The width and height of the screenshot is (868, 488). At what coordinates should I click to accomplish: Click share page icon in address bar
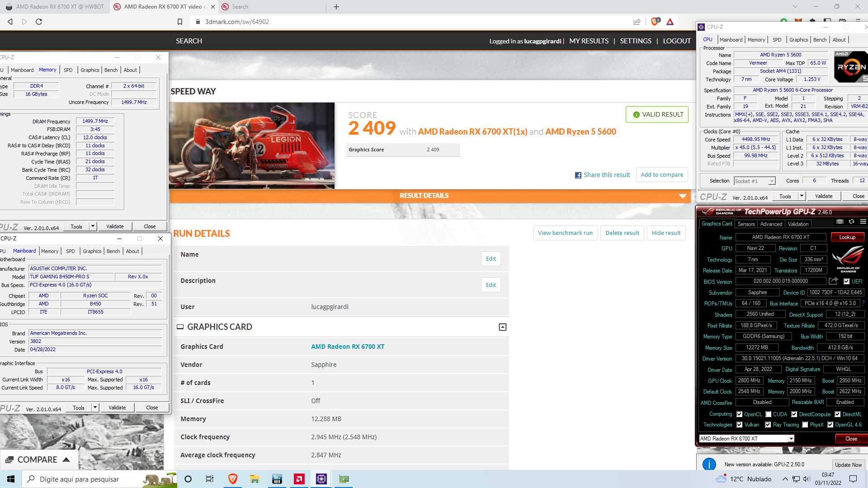[x=637, y=22]
